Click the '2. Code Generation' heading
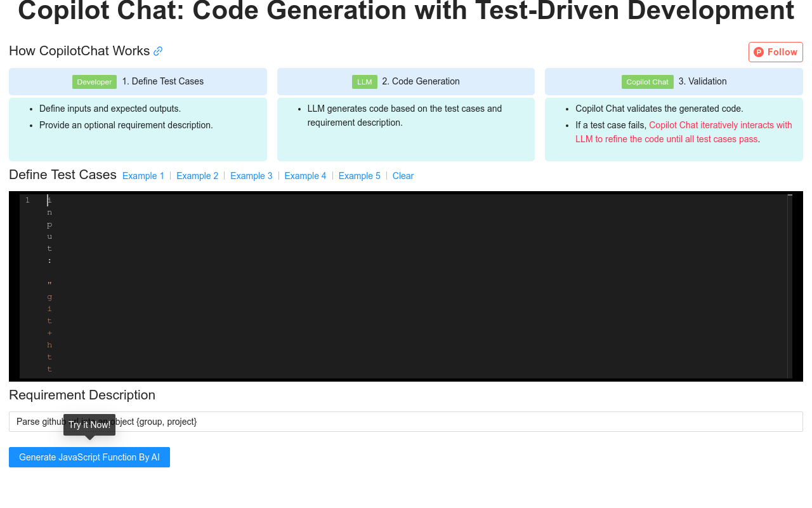The image size is (812, 508). (x=421, y=81)
